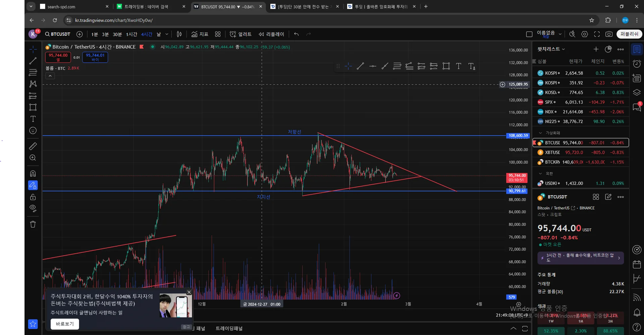Switch to the 날 daily timeframe
This screenshot has width=644, height=335.
coord(159,34)
